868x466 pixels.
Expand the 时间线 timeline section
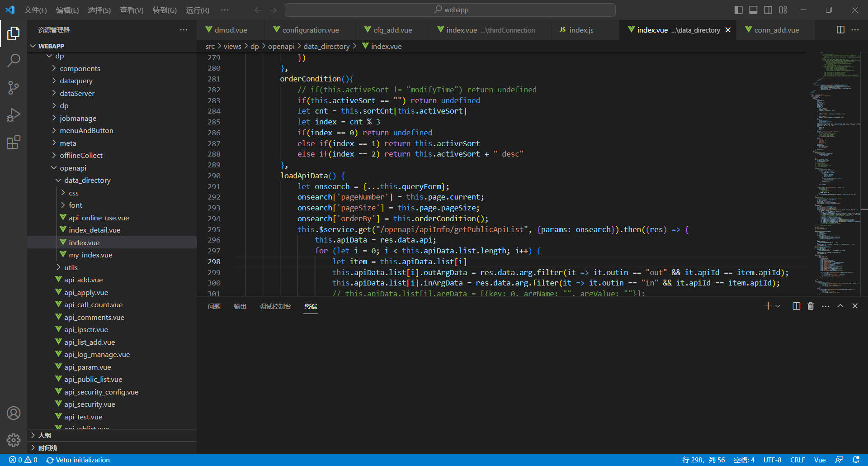[x=112, y=448]
